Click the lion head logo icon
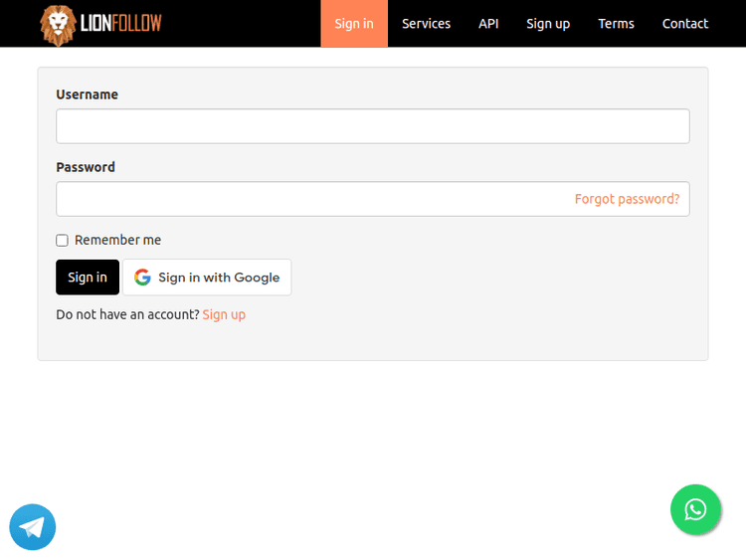746x560 pixels. coord(58,25)
